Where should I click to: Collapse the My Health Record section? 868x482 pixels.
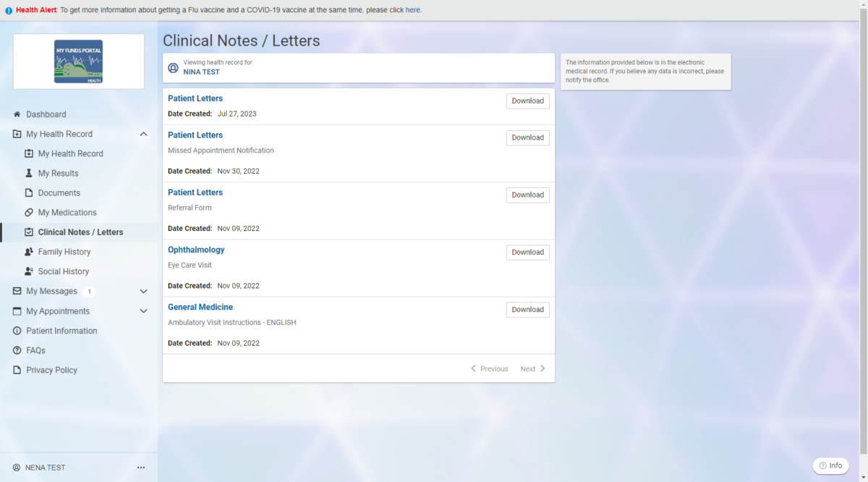click(x=143, y=134)
